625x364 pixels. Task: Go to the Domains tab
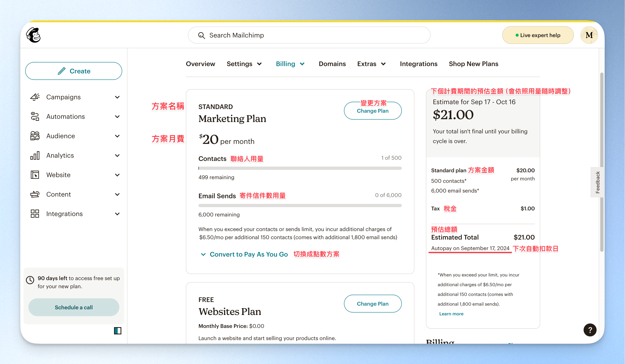coord(332,64)
